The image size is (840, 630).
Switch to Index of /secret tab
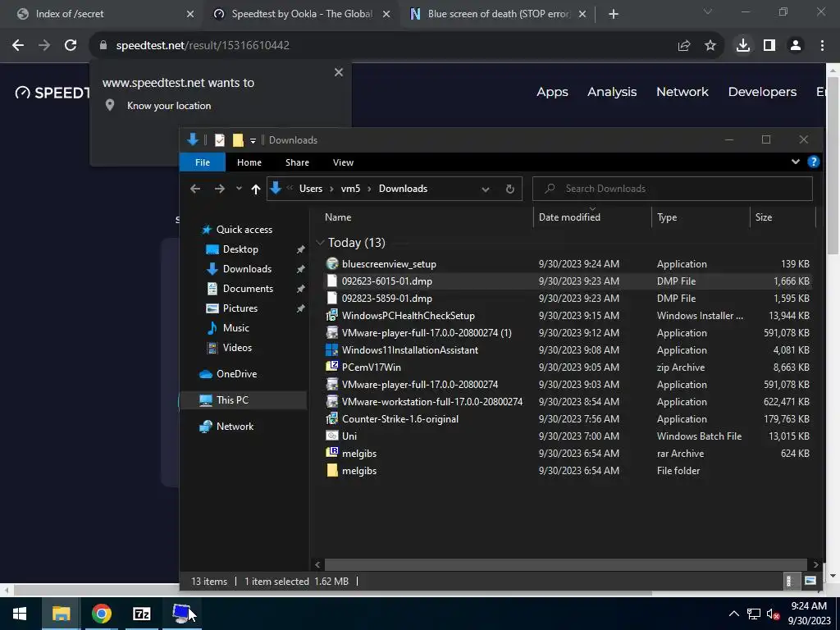coord(70,14)
